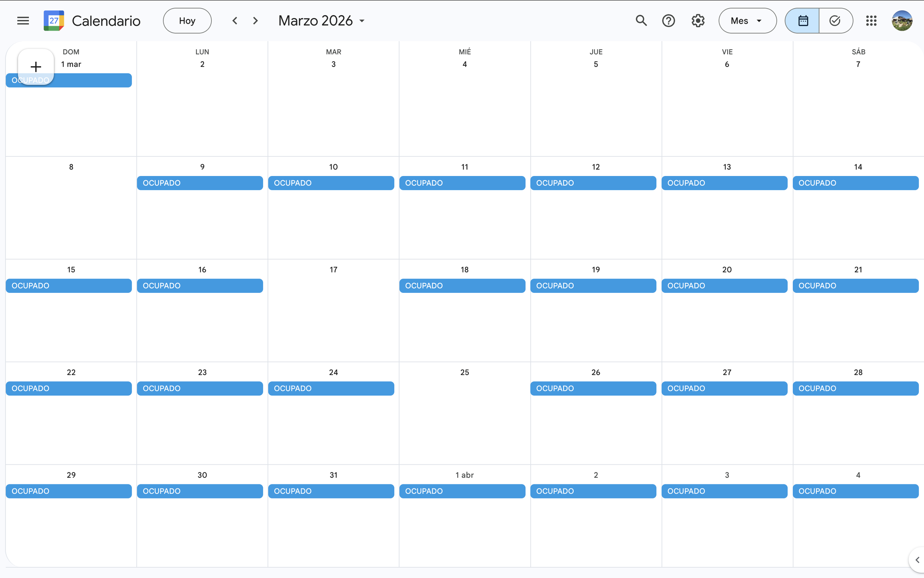Switch to the tasks view toggle
The image size is (924, 578).
click(835, 21)
